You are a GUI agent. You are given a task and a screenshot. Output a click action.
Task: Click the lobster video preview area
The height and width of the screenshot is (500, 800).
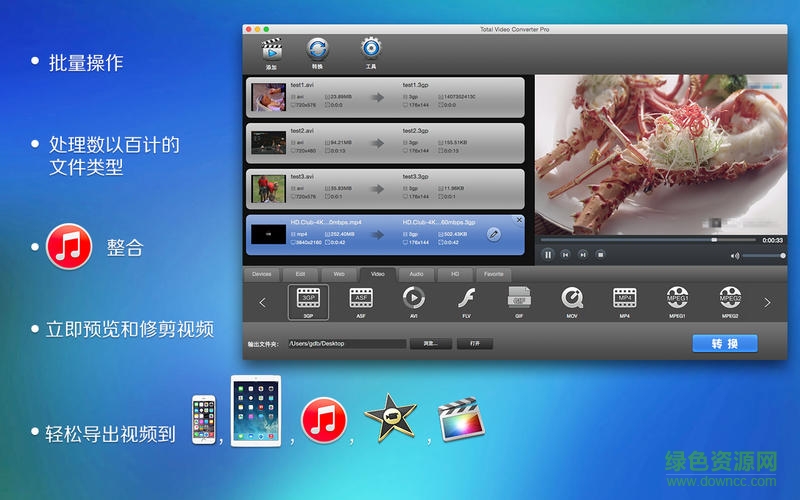[x=661, y=155]
